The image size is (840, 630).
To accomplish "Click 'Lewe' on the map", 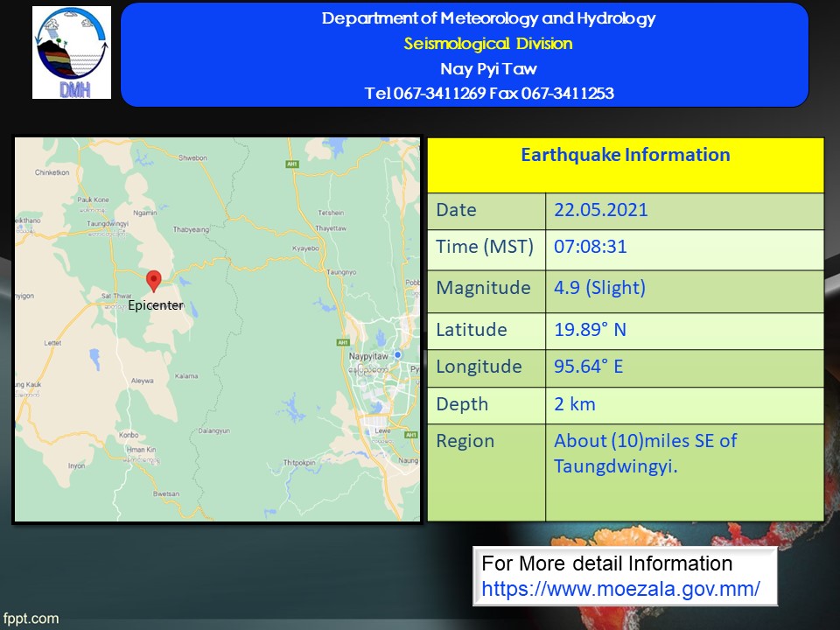I will pos(382,430).
